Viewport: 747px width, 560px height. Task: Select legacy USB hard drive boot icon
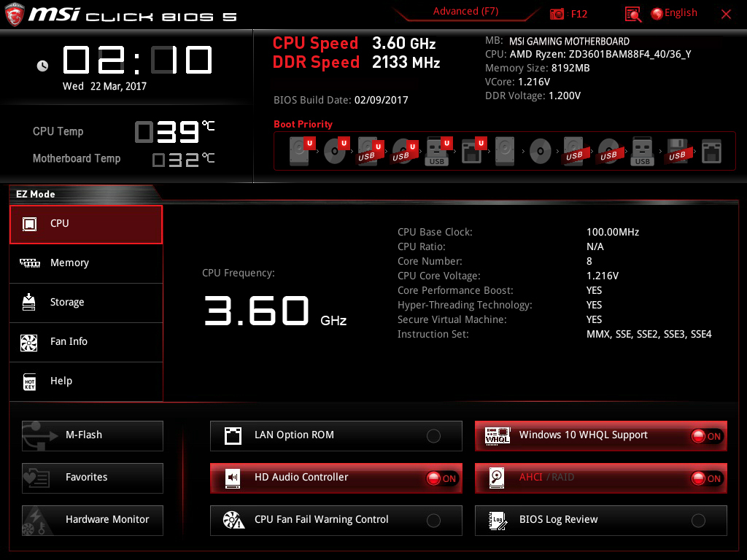(x=575, y=151)
